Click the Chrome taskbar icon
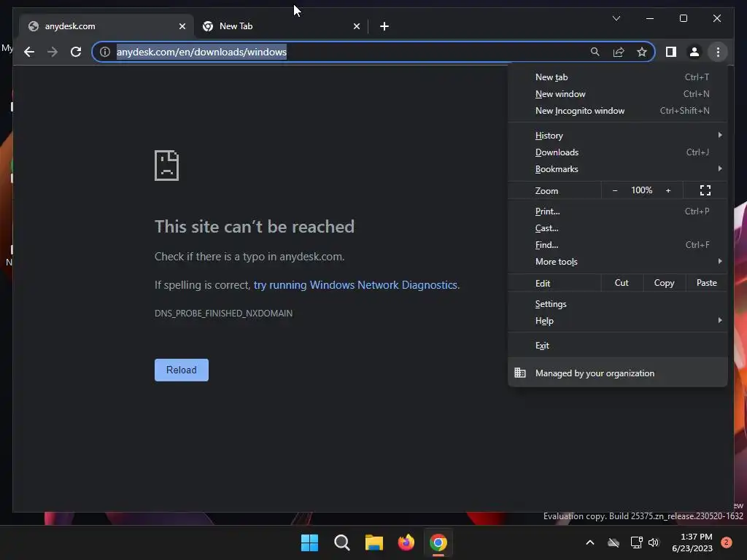The height and width of the screenshot is (560, 747). tap(438, 542)
